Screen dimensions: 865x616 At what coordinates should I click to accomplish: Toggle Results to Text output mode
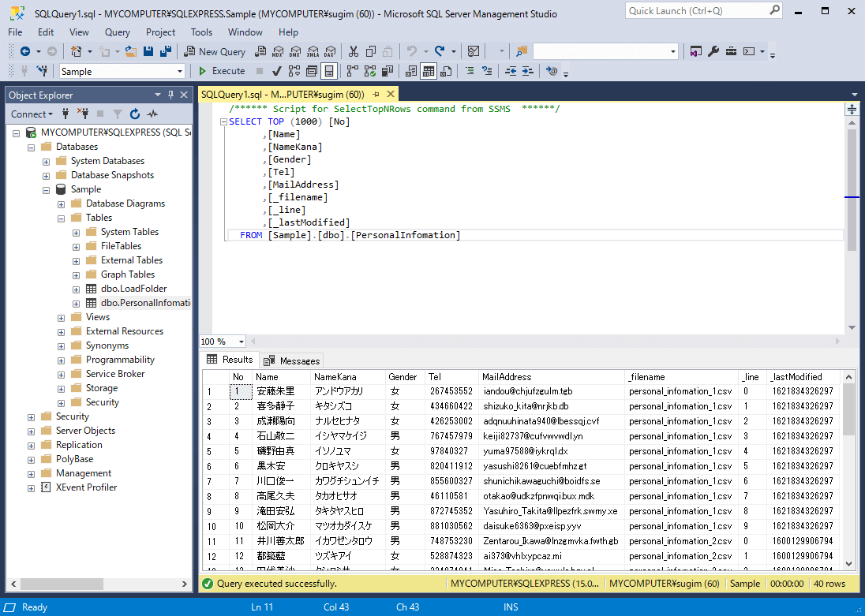pos(410,71)
